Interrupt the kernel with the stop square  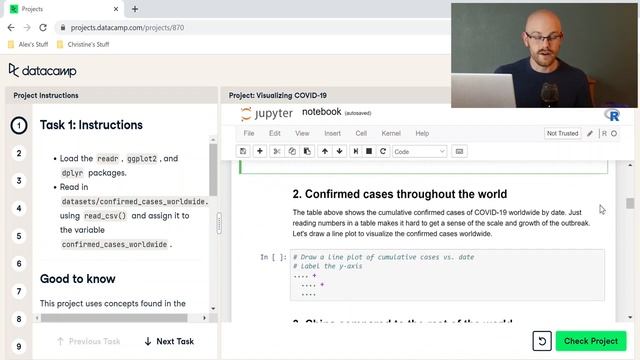click(369, 151)
